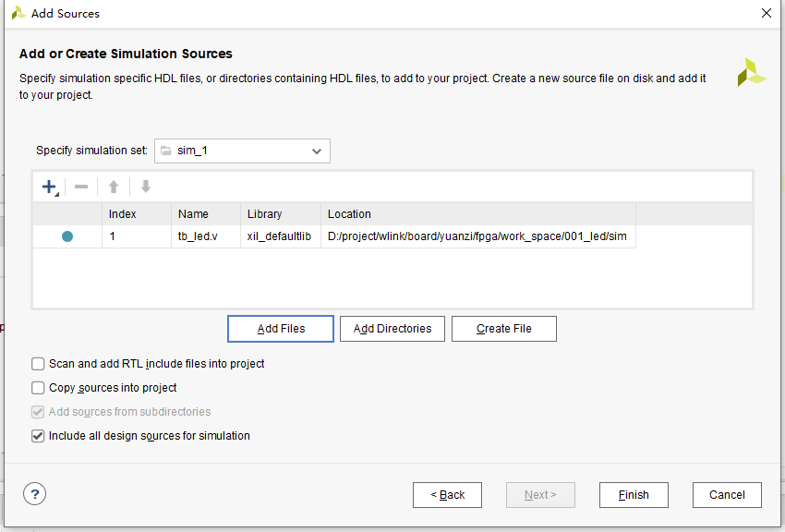Click the Move Down arrow icon

[x=146, y=187]
